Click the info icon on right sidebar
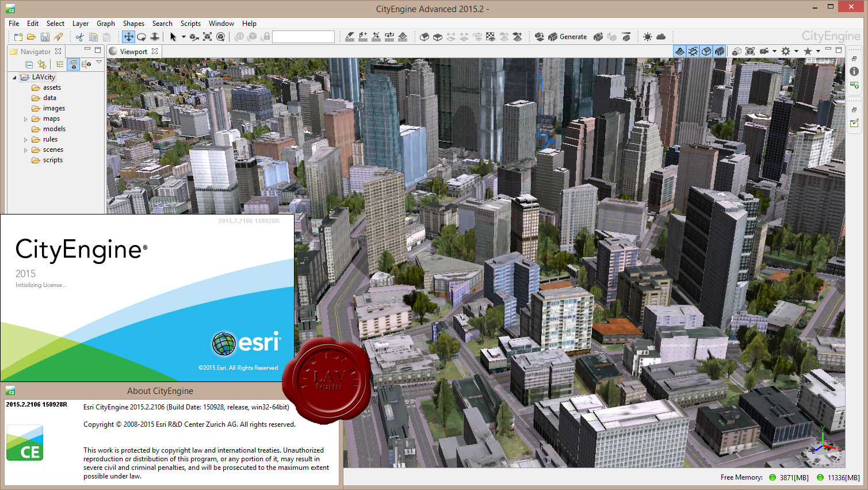 (854, 71)
